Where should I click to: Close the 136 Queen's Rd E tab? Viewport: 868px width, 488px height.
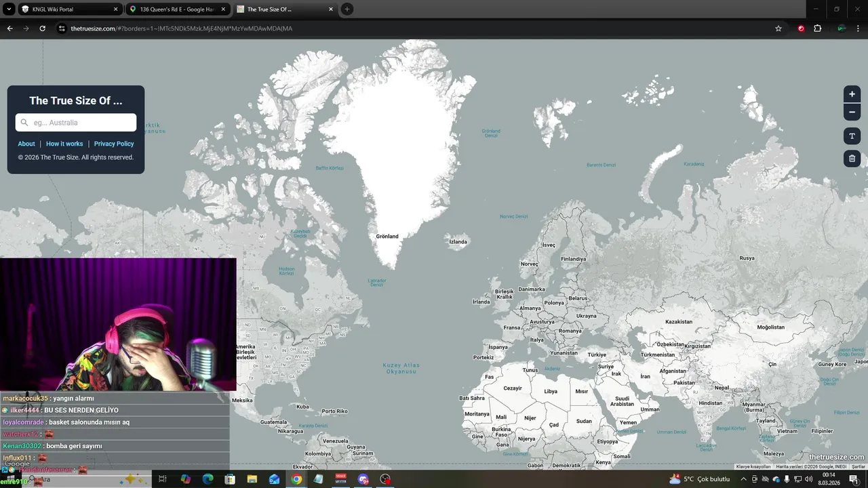pyautogui.click(x=223, y=9)
